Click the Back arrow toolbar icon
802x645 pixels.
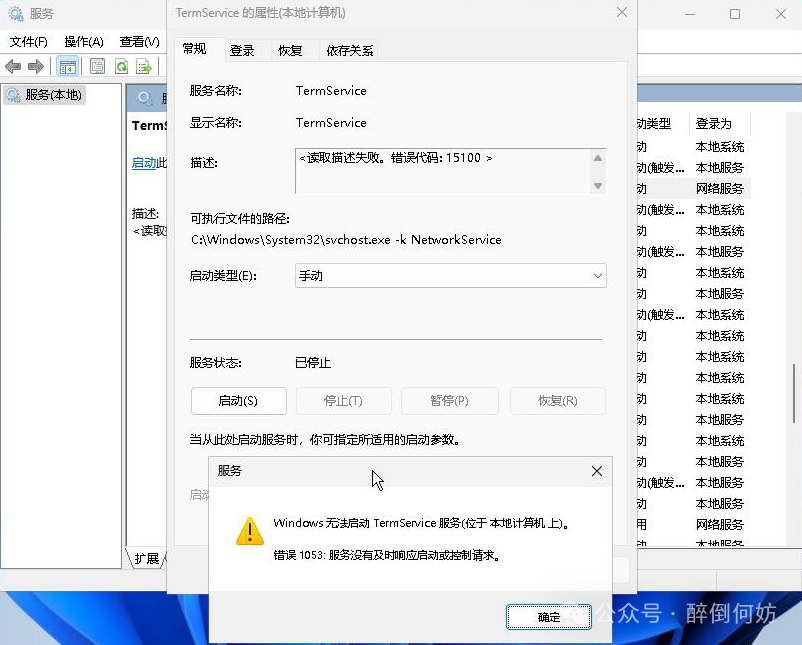pyautogui.click(x=13, y=67)
